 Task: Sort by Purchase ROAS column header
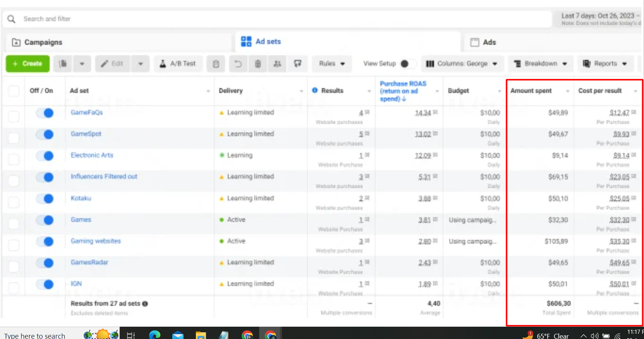click(x=403, y=91)
